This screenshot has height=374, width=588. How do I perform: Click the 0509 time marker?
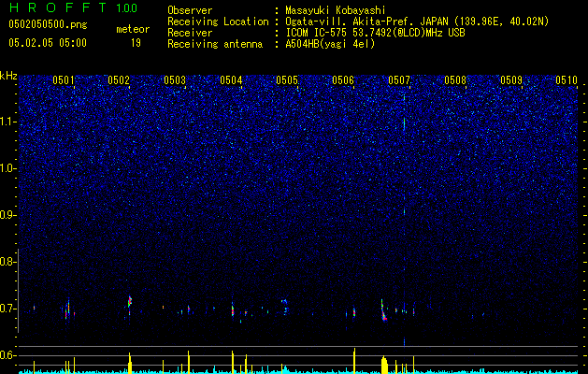coord(511,80)
